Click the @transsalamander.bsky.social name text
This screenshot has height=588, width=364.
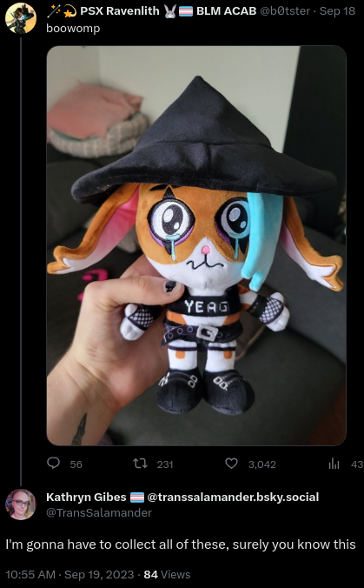tap(233, 498)
